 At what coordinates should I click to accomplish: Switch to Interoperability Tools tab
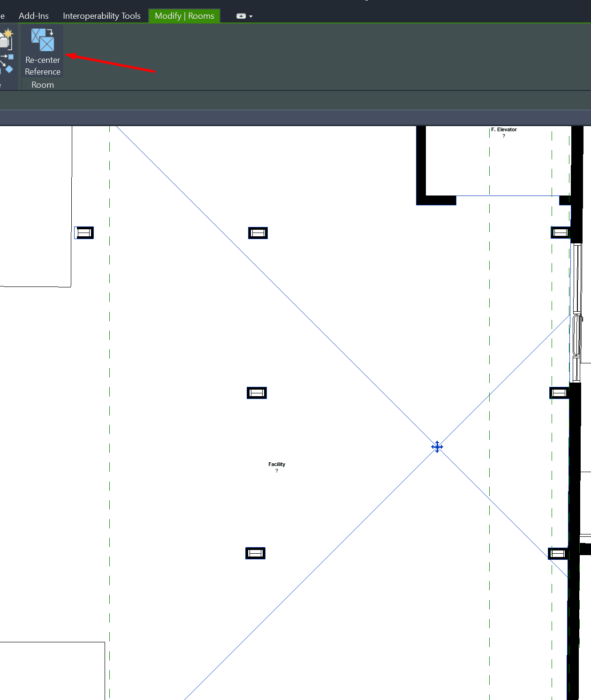[x=102, y=16]
